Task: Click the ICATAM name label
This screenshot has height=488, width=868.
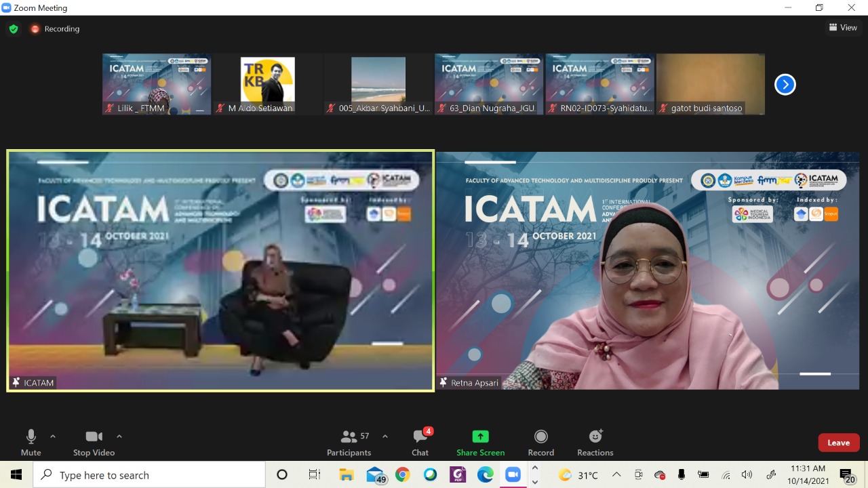Action: tap(33, 383)
